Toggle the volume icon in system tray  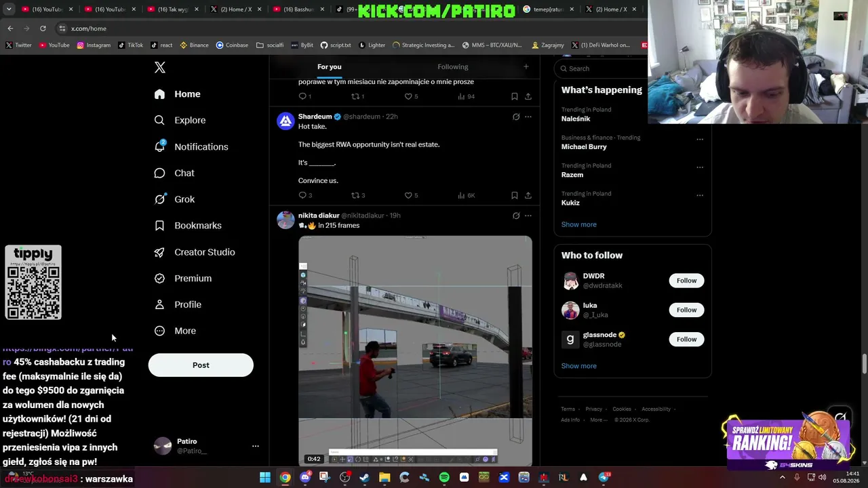[822, 478]
